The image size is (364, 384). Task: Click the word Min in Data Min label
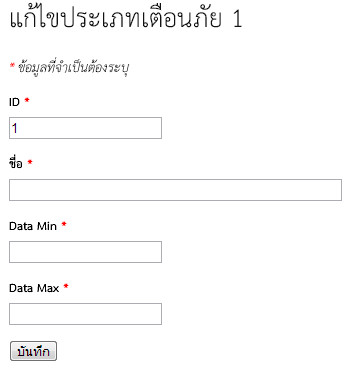pos(47,226)
